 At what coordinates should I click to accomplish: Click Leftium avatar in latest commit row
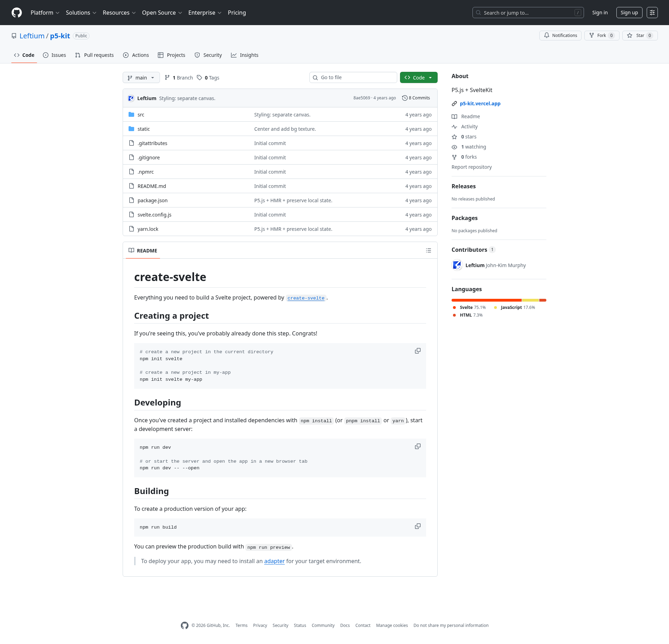[x=131, y=98]
